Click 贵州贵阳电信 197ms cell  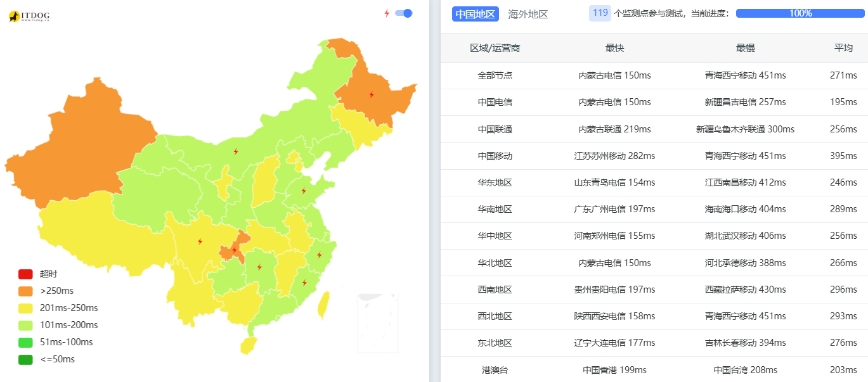pyautogui.click(x=614, y=290)
